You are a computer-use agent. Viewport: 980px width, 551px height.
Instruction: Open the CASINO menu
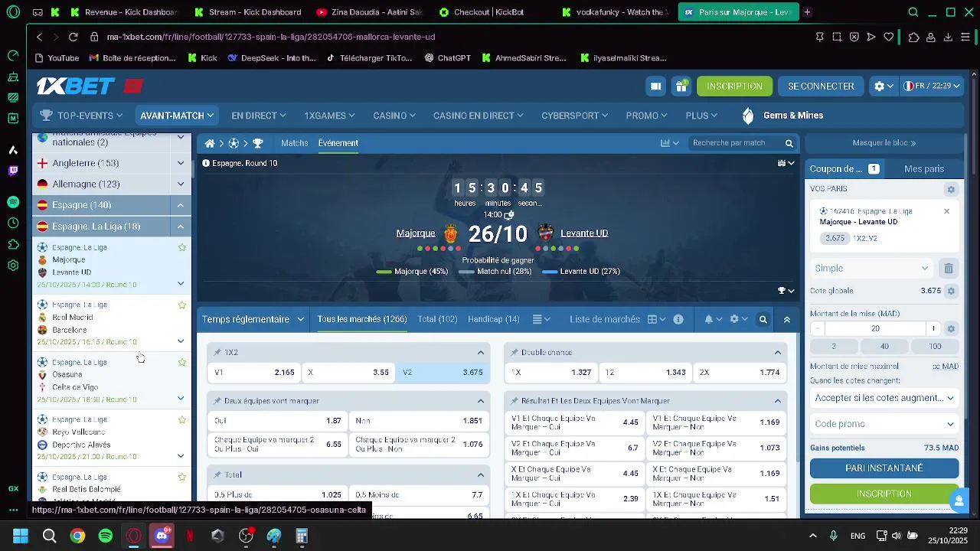pos(394,116)
